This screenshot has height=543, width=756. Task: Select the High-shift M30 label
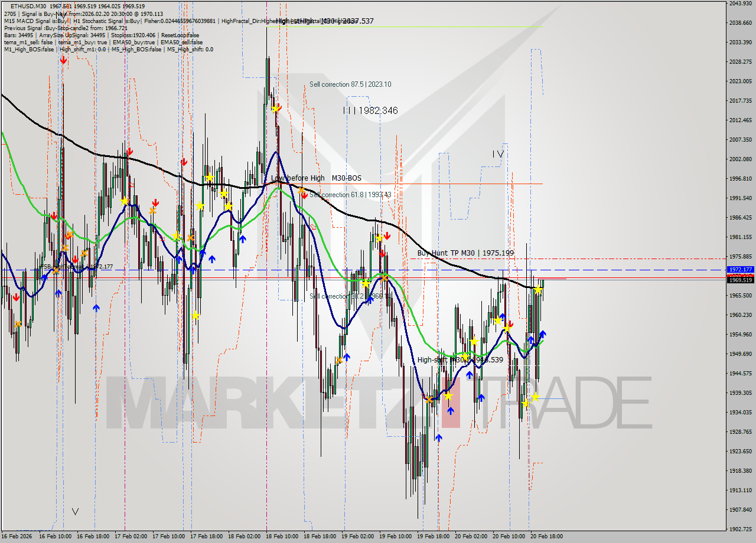pyautogui.click(x=460, y=359)
